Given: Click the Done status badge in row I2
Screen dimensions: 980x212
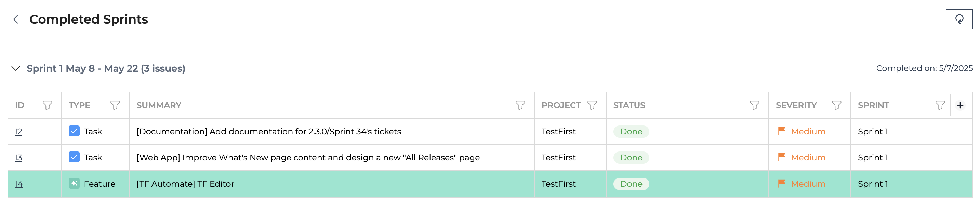Looking at the screenshot, I should pyautogui.click(x=631, y=132).
